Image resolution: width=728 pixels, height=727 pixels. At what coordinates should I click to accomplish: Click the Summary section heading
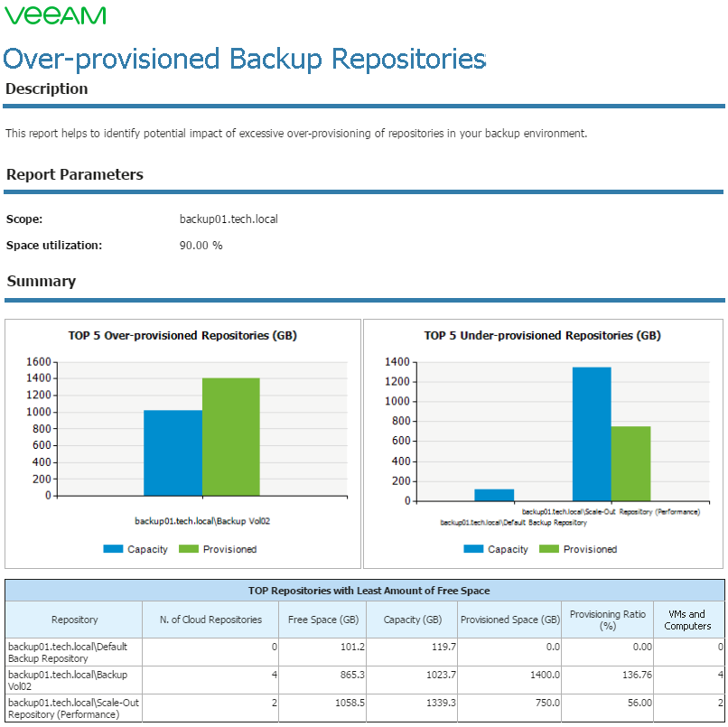(x=42, y=282)
